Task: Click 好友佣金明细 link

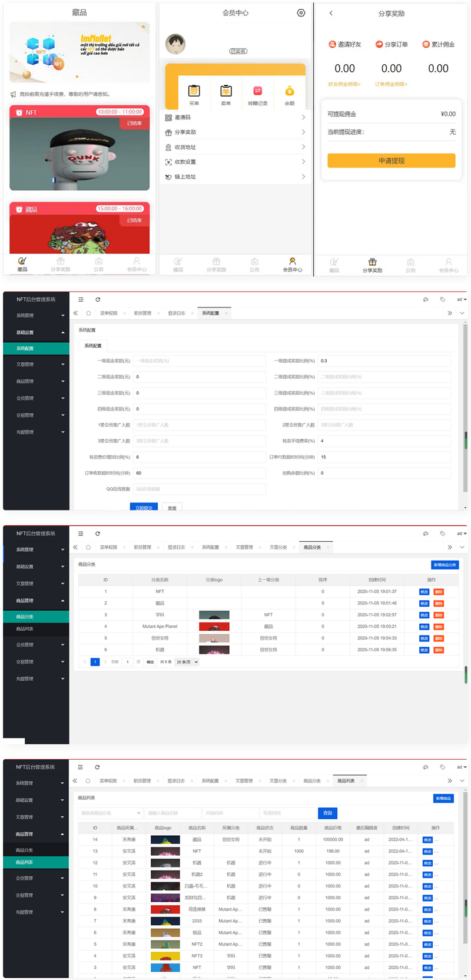Action: 344,84
